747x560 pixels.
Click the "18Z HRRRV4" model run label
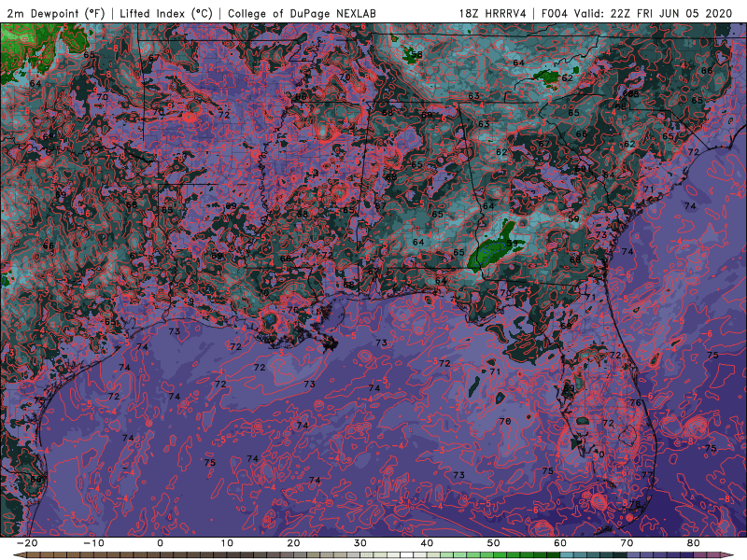(x=493, y=13)
